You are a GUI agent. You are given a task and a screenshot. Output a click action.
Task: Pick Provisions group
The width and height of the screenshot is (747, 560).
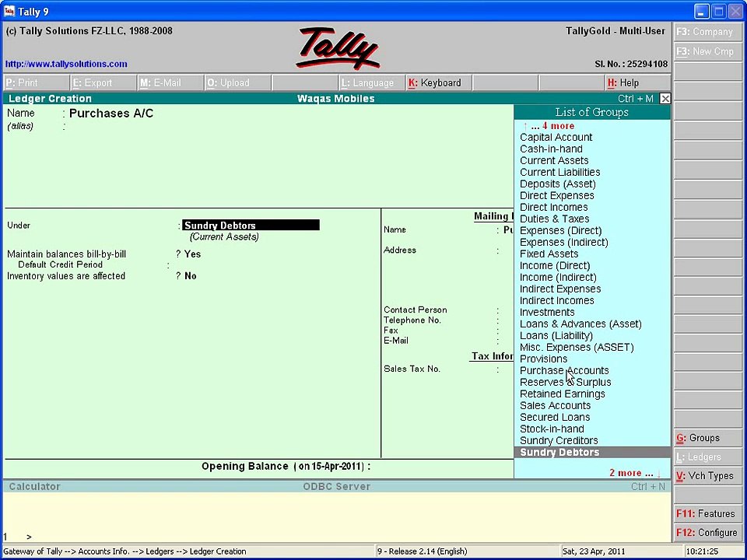(544, 359)
